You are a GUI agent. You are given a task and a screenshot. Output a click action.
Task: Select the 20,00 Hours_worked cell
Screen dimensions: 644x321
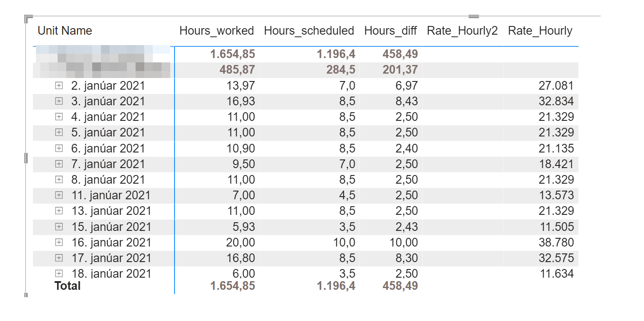coord(240,242)
